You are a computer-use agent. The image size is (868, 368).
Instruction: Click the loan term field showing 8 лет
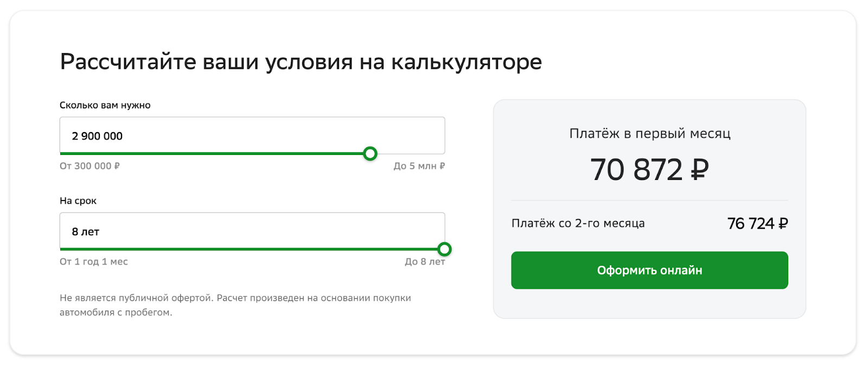[252, 231]
